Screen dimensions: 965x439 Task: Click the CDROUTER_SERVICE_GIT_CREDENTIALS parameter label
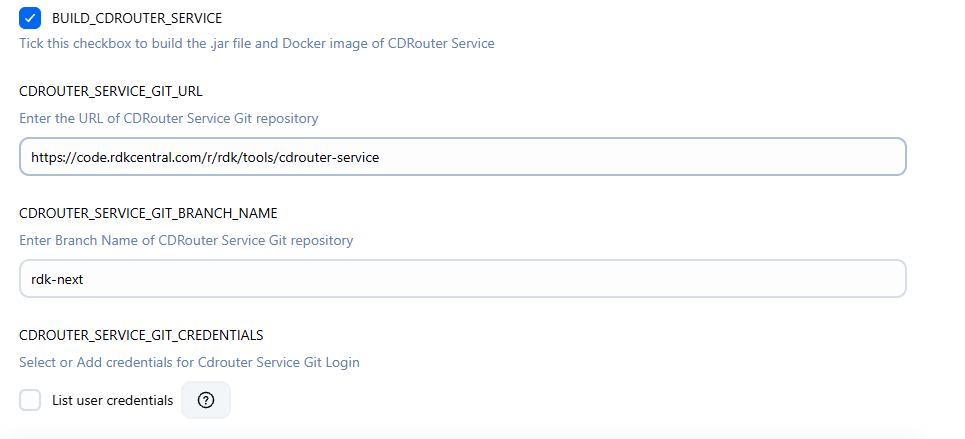pos(141,335)
